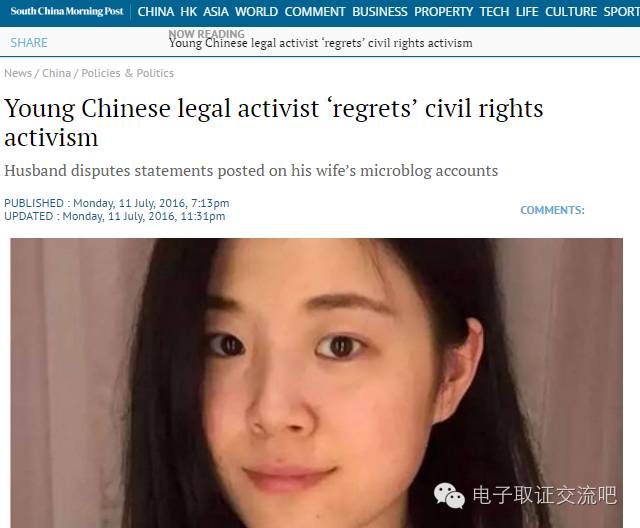Select WORLD in the top navigation
Screen dimensions: 640x528
256,12
